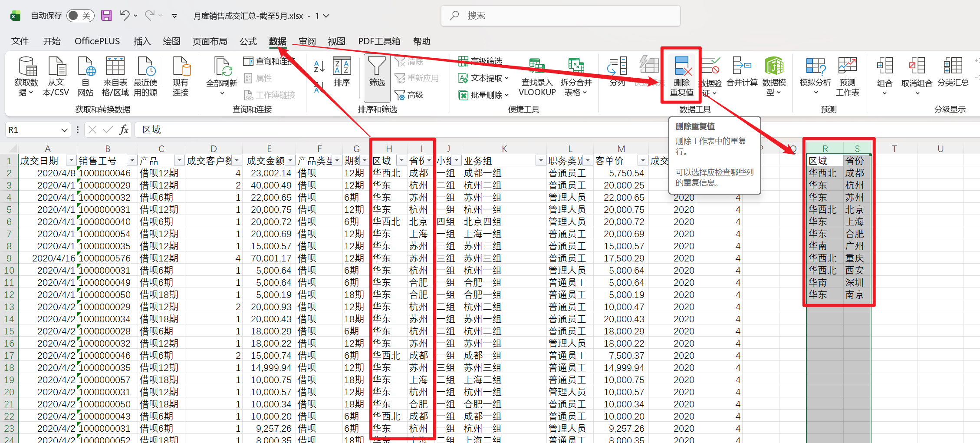This screenshot has width=980, height=443.
Task: Open the PDF工具箱 ribbon tab
Action: point(379,41)
